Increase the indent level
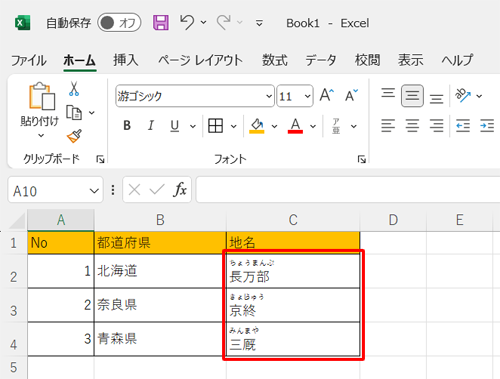 (x=487, y=126)
